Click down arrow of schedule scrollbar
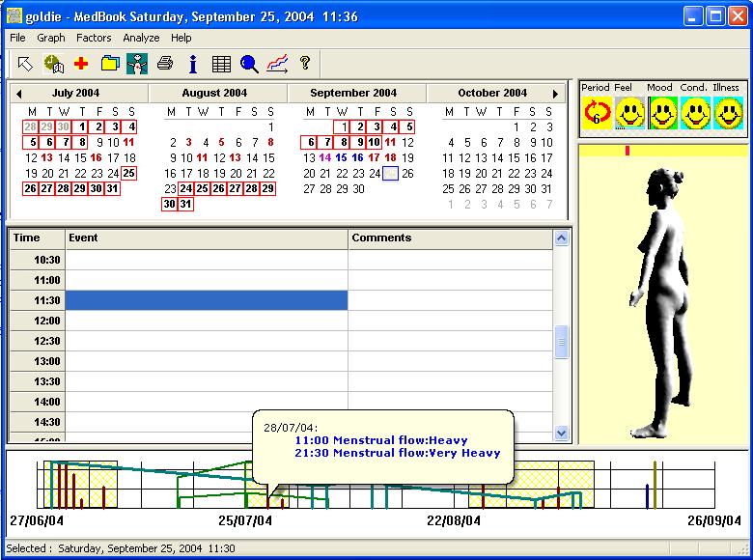Viewport: 753px width, 560px height. pyautogui.click(x=562, y=434)
